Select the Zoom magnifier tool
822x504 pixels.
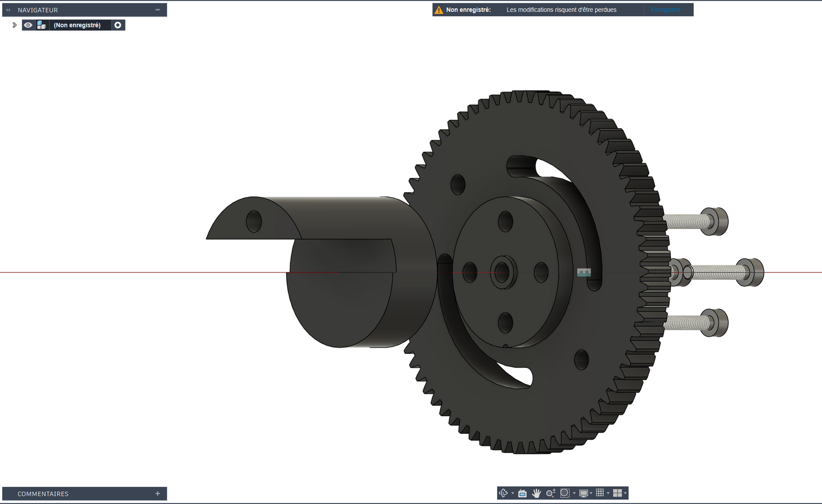click(551, 493)
